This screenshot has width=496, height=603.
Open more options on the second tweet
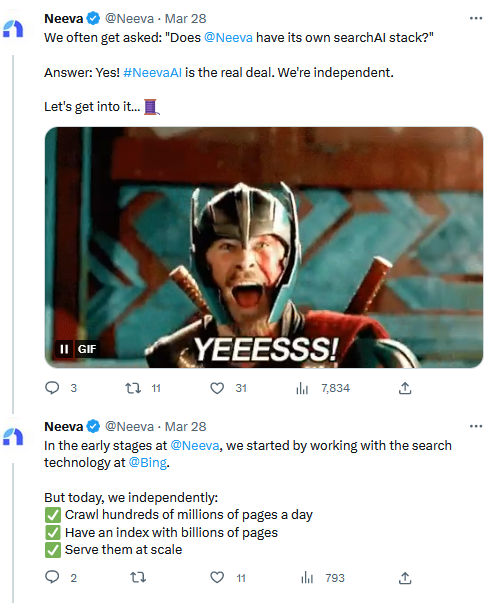coord(476,426)
